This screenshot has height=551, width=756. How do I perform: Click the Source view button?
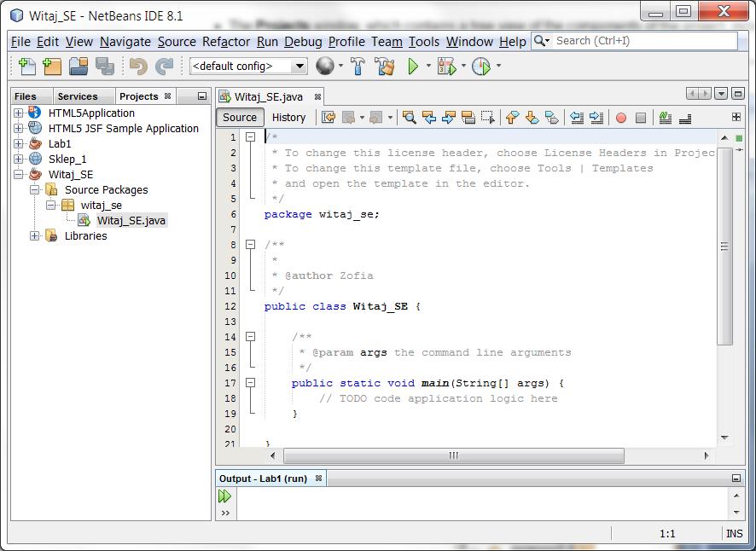click(240, 117)
